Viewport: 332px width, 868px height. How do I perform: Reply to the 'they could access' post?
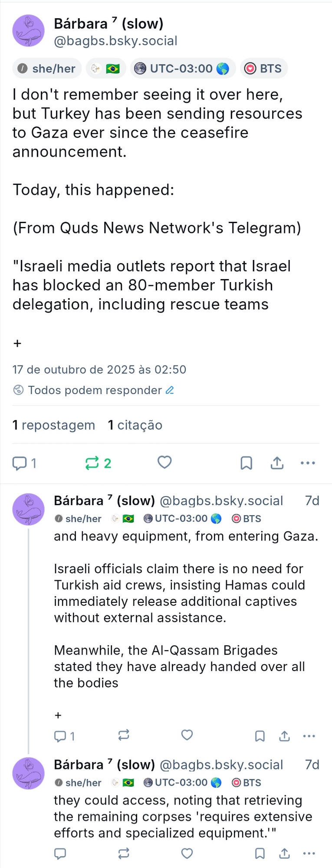(60, 853)
